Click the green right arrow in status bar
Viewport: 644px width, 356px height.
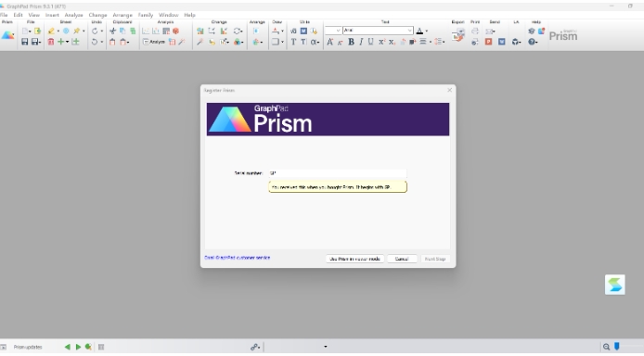point(78,347)
